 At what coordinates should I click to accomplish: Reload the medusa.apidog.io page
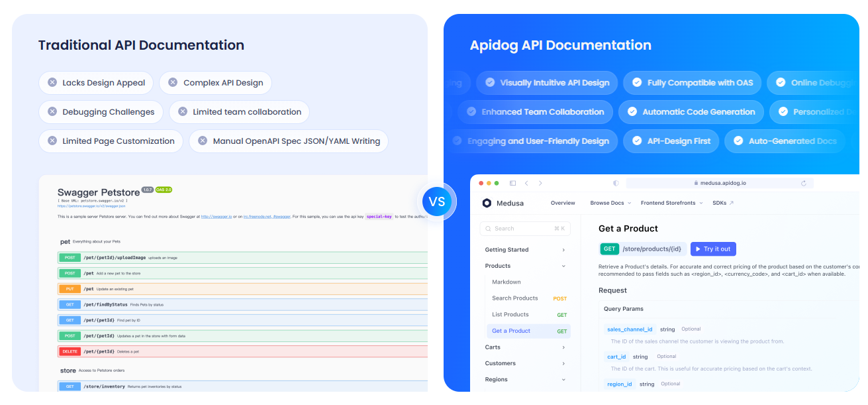[x=804, y=183]
